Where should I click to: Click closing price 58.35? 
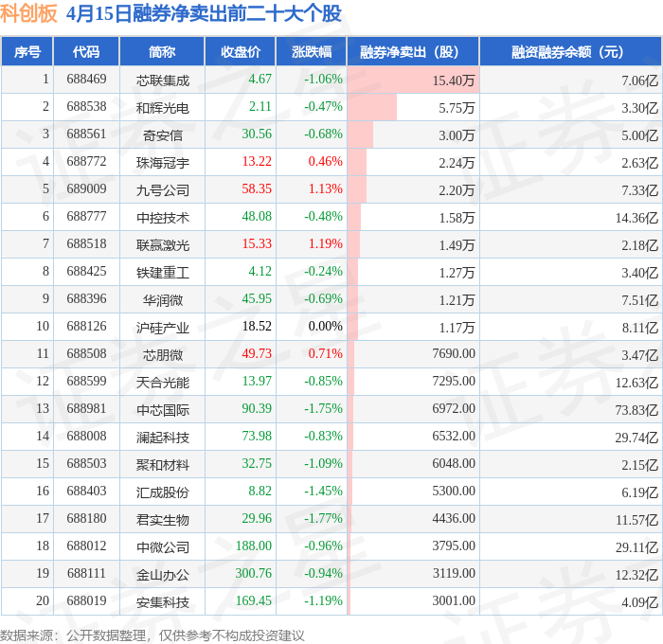point(257,189)
